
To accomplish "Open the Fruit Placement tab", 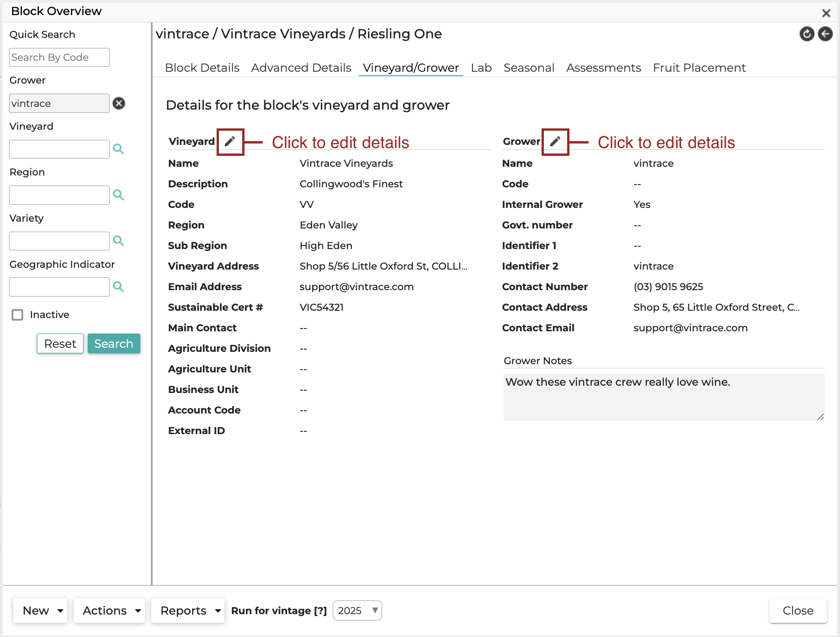I will coord(699,68).
